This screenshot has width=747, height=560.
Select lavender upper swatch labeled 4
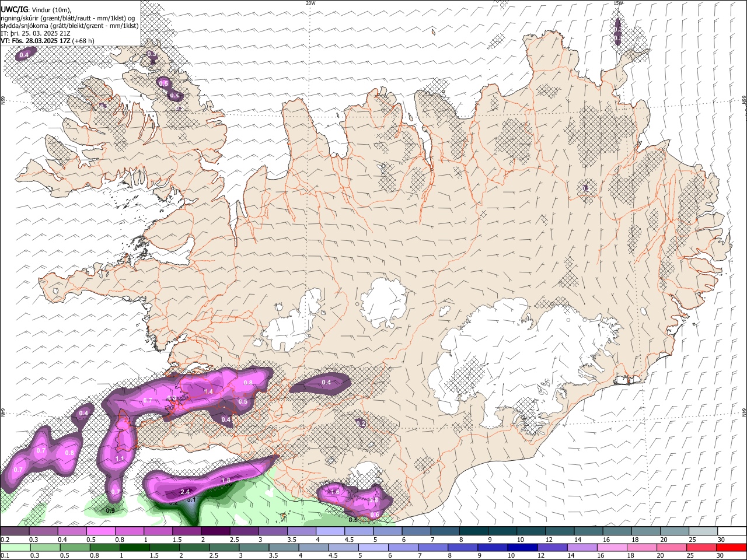[329, 531]
